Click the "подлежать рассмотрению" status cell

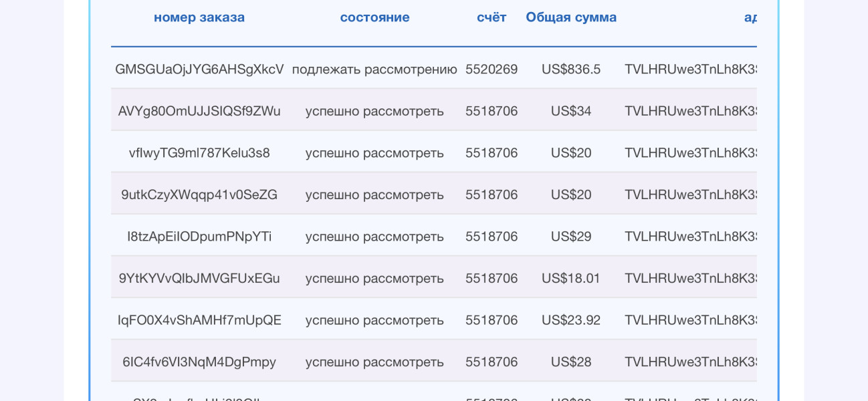(x=374, y=70)
